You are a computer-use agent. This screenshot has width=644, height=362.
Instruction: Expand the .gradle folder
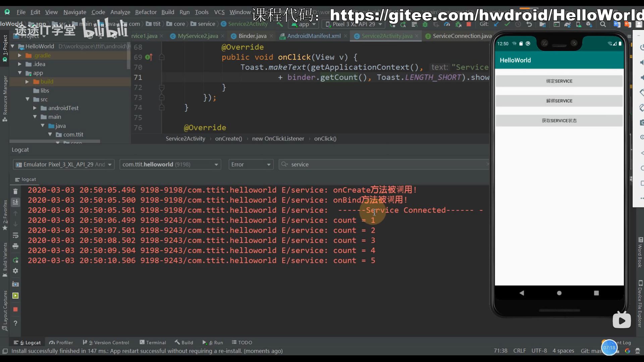click(x=20, y=55)
